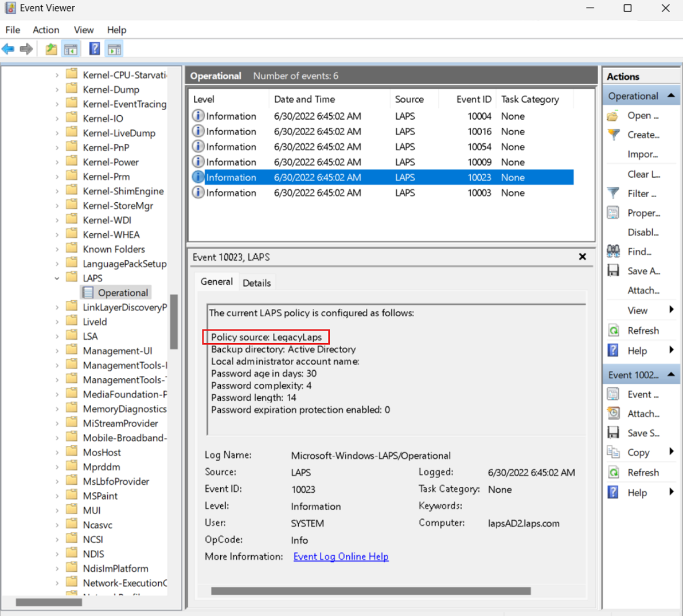Viewport: 683px width, 616px height.
Task: Click the Find binoculars icon
Action: [613, 251]
